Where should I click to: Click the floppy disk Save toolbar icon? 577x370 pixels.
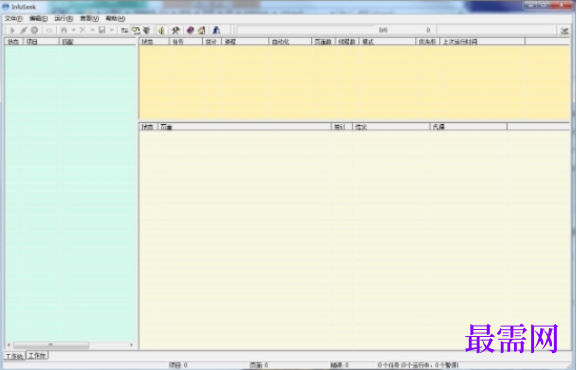click(x=102, y=30)
